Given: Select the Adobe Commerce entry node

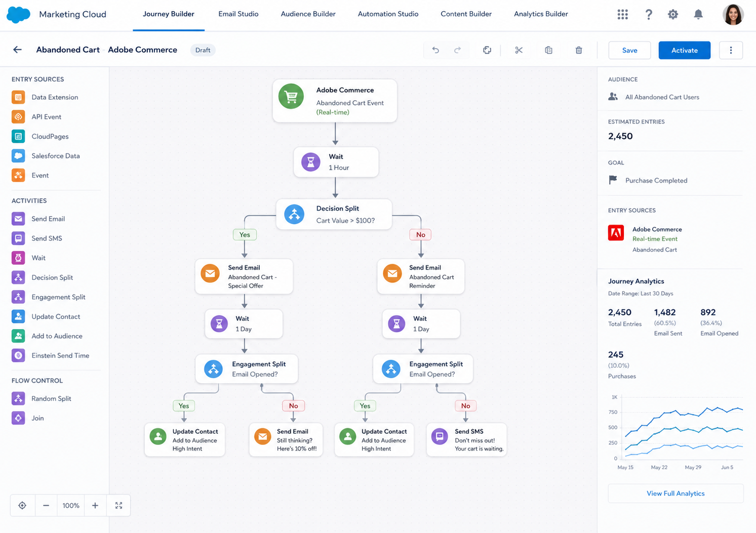Looking at the screenshot, I should tap(335, 101).
